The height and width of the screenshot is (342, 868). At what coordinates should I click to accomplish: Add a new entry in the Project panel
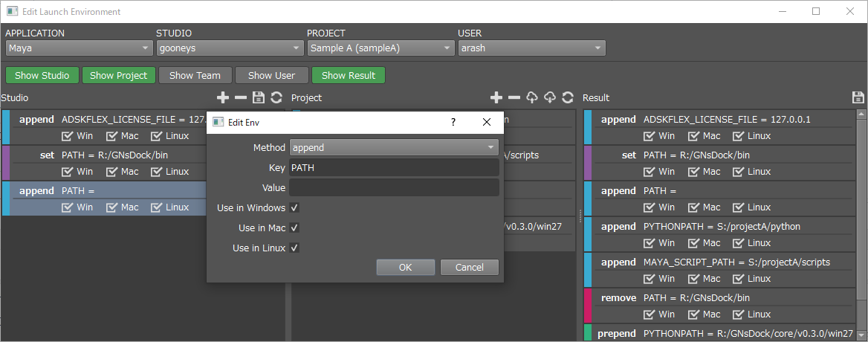pyautogui.click(x=497, y=97)
